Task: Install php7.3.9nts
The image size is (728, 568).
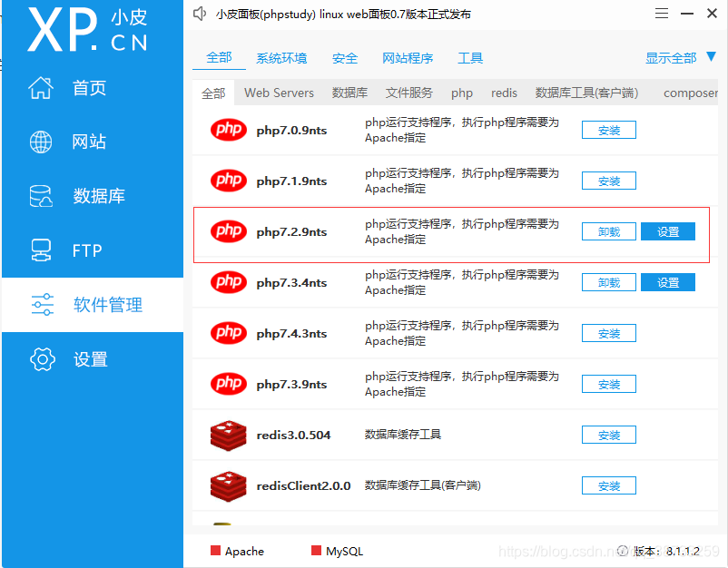Action: pyautogui.click(x=609, y=384)
